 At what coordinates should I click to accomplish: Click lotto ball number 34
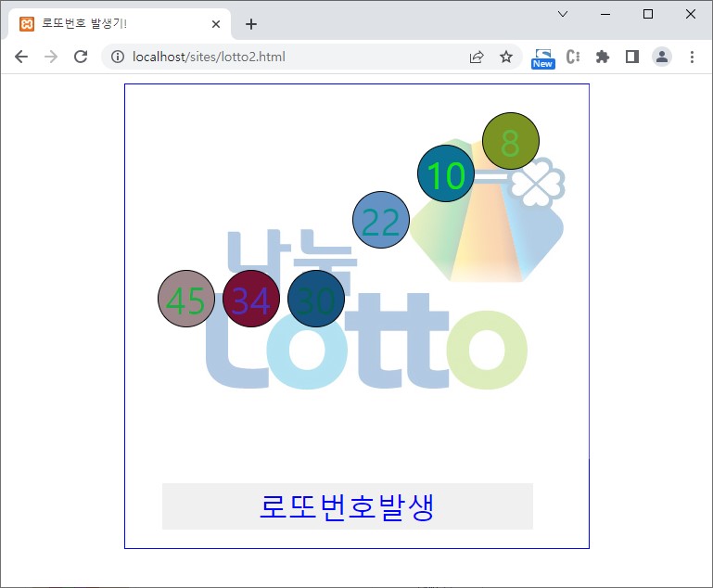(251, 299)
